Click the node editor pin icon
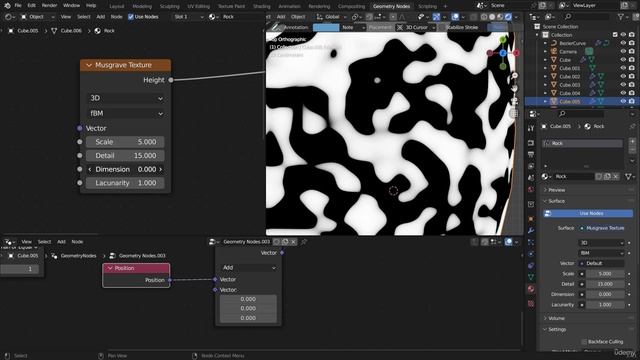 pos(304,242)
